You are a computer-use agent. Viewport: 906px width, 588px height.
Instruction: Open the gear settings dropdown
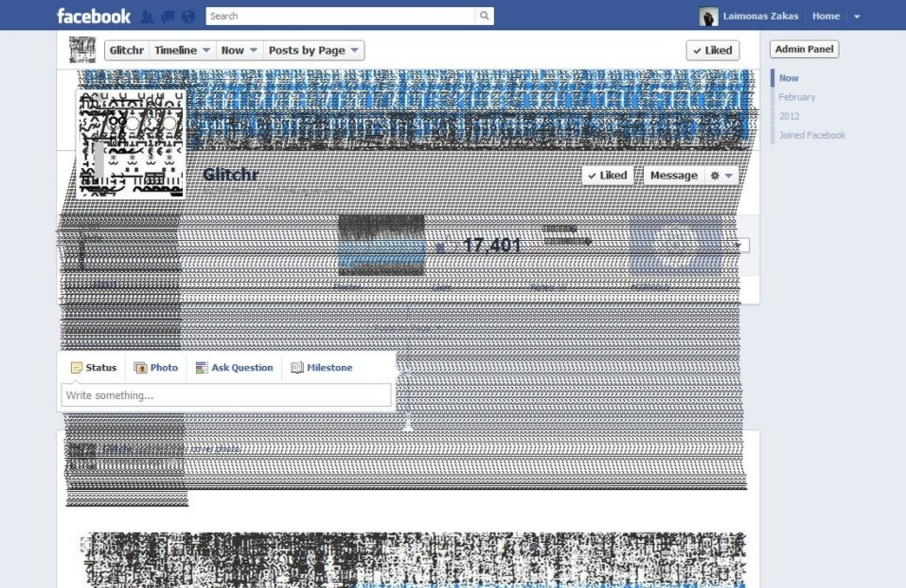pos(721,176)
